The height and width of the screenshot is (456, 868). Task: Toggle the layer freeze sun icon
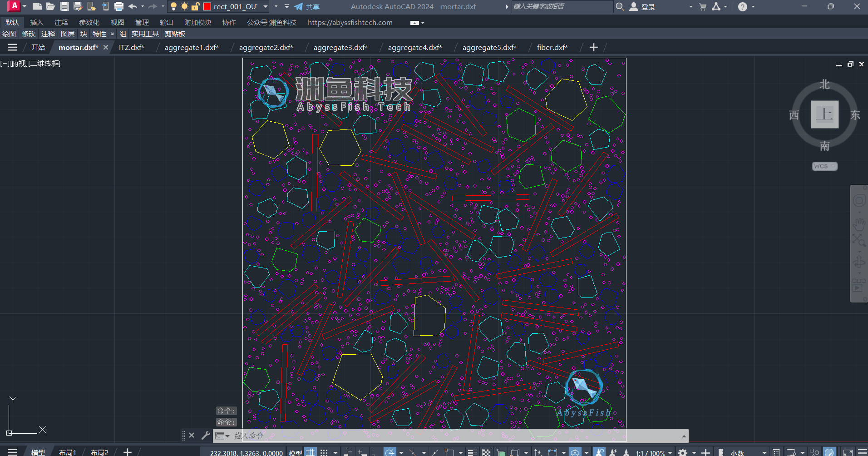(184, 6)
